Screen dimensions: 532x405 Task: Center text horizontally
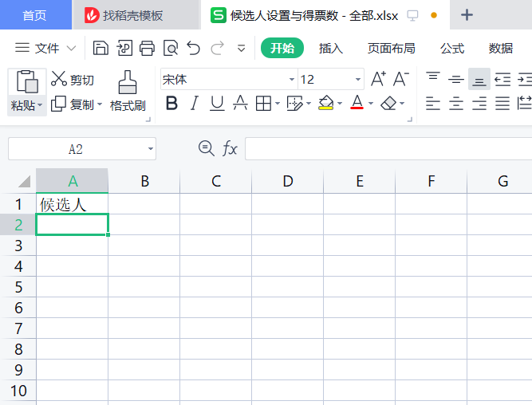[456, 103]
